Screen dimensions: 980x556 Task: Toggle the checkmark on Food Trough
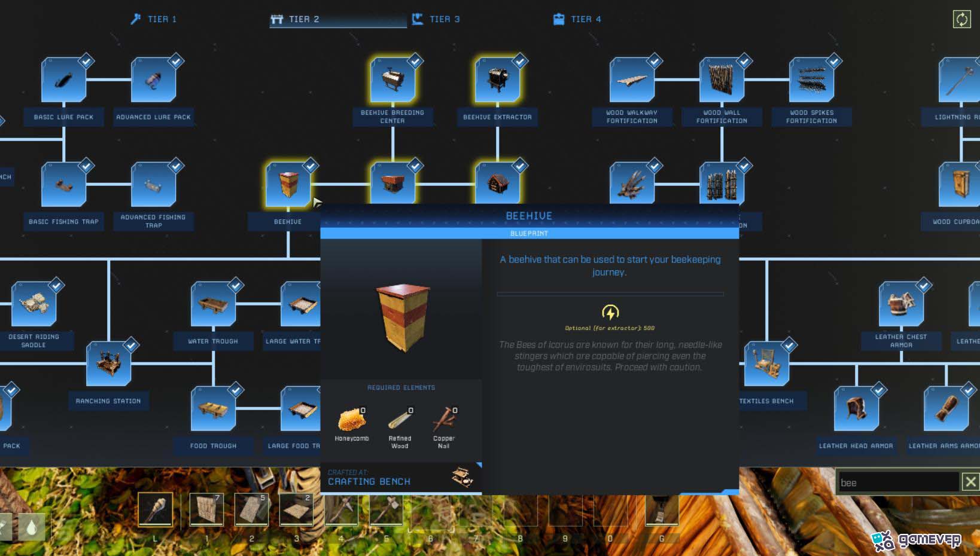pos(236,390)
